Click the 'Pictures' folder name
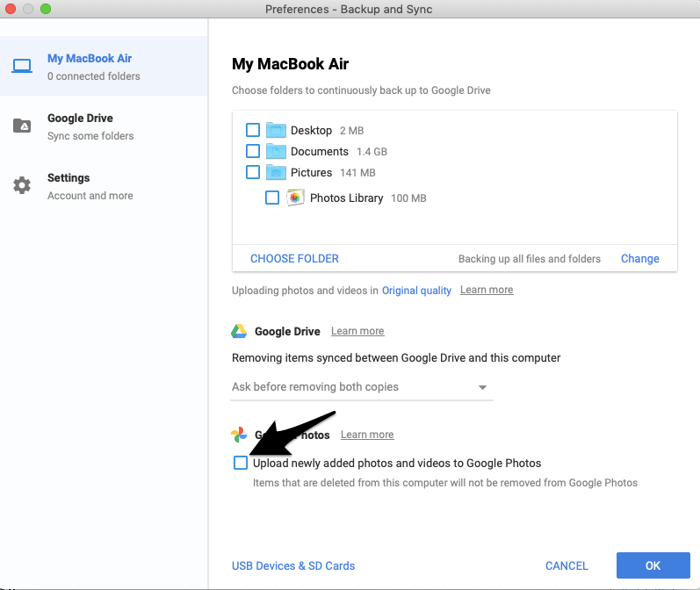Screen dimensions: 700x590 pos(311,172)
